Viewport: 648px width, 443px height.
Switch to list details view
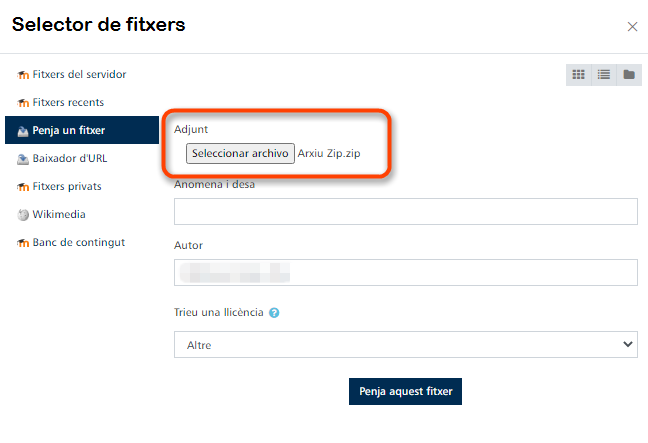pyautogui.click(x=604, y=75)
